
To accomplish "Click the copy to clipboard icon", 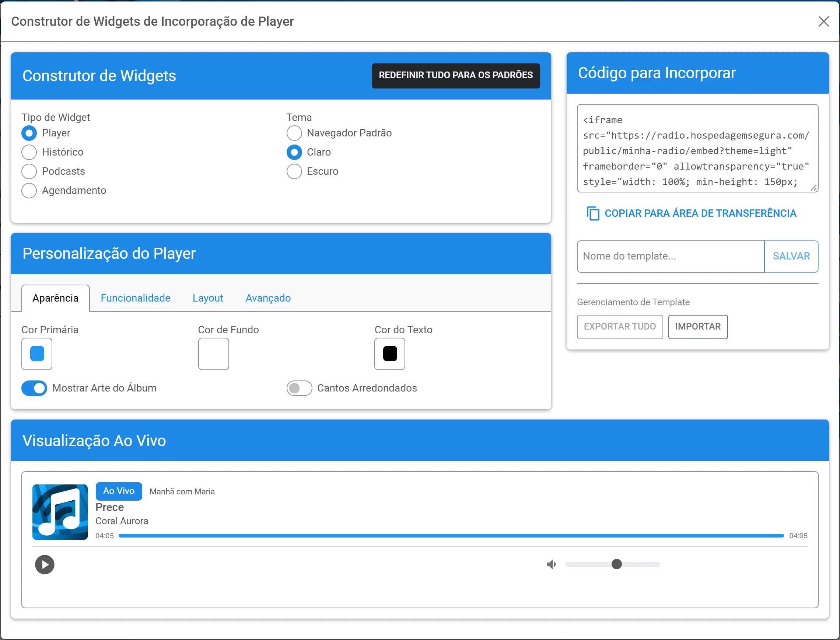I will point(593,213).
